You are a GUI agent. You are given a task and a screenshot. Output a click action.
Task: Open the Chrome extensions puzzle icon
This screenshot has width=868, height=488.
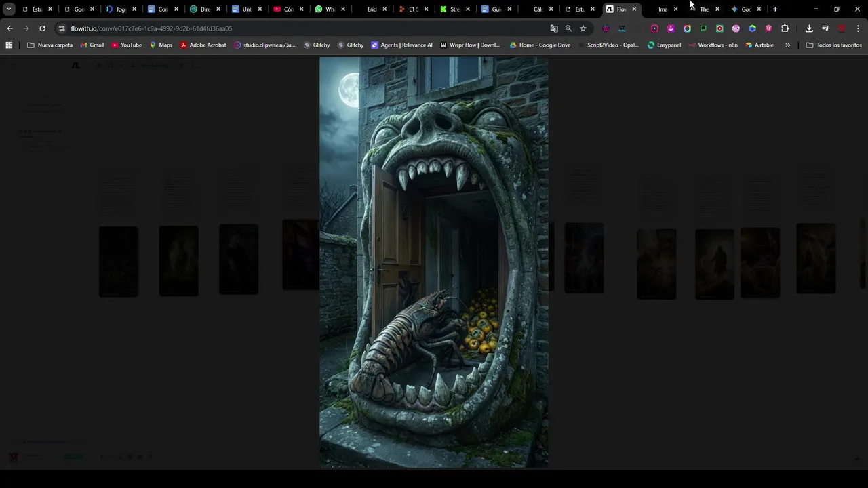point(785,28)
